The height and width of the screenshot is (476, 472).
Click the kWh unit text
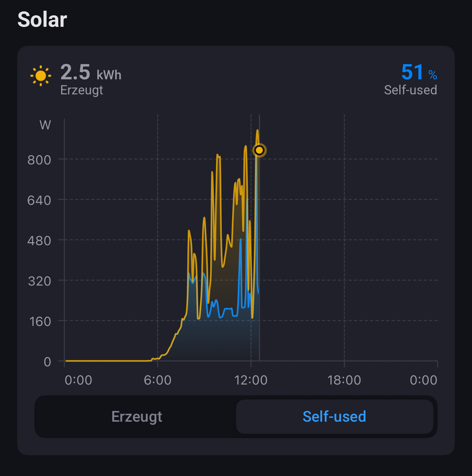pos(109,75)
